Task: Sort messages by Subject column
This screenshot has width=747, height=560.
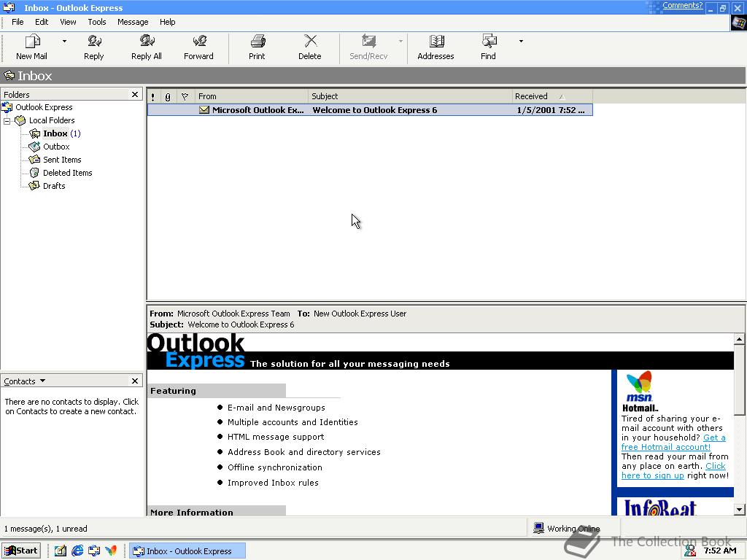Action: 410,97
